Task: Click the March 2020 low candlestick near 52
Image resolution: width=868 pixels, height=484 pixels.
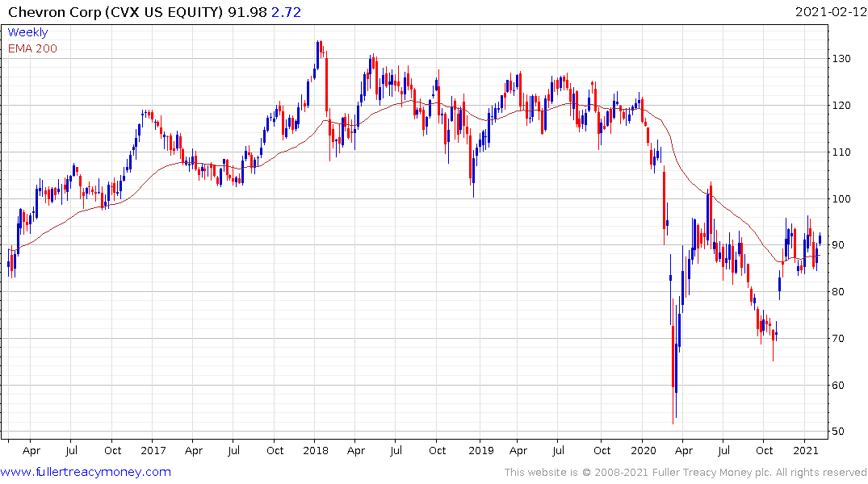Action: tap(673, 361)
